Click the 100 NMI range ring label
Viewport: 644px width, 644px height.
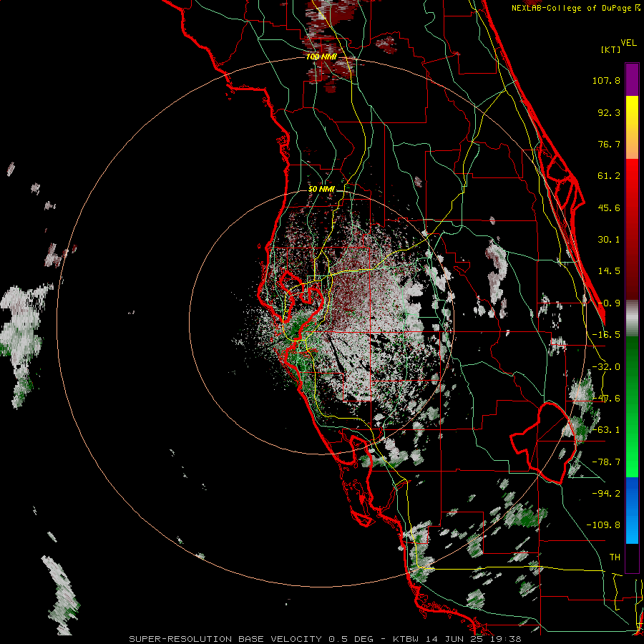point(321,57)
